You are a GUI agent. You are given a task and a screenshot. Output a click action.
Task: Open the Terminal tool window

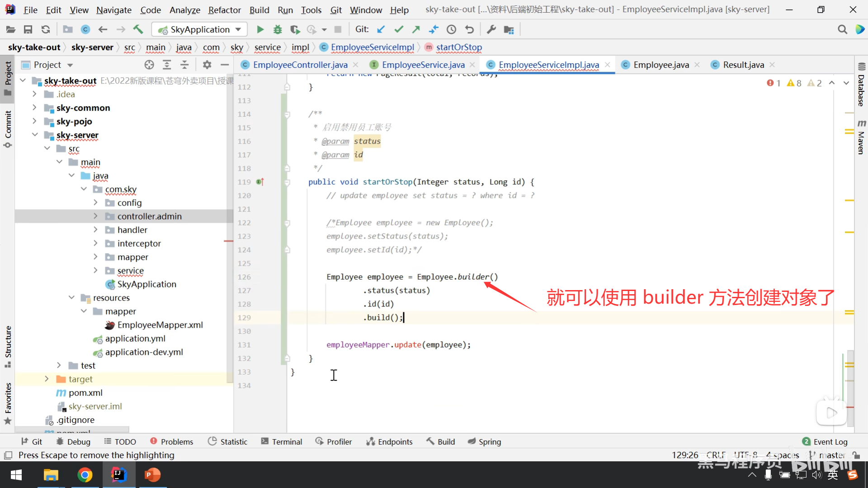(x=282, y=441)
